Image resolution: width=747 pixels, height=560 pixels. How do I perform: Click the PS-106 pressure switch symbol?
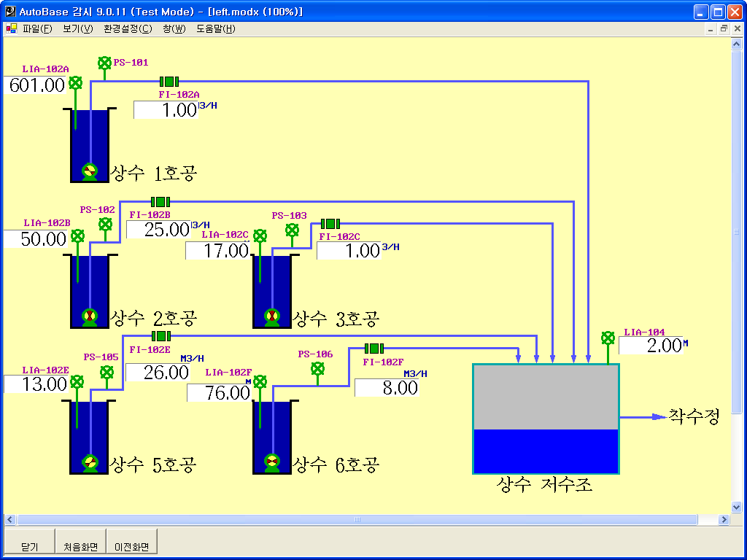[317, 369]
